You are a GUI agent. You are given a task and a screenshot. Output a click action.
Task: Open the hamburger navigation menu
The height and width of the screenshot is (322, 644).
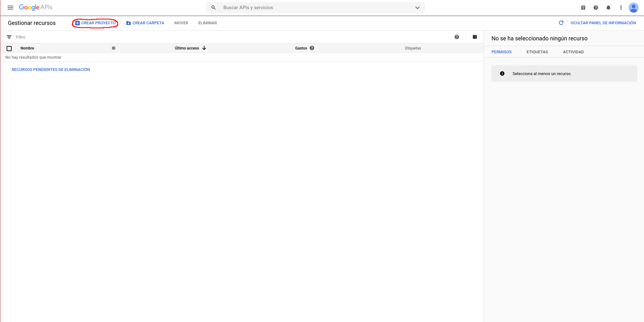coord(10,8)
